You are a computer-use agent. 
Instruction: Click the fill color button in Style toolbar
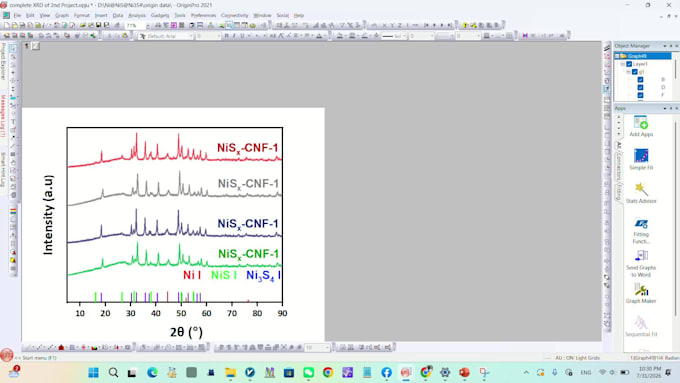tap(340, 36)
